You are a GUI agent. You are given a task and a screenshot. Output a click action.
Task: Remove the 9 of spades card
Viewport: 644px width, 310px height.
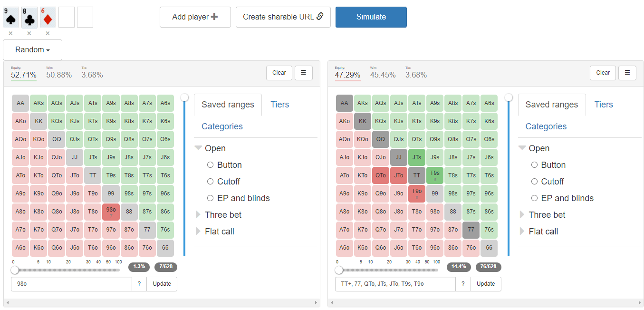pos(10,33)
